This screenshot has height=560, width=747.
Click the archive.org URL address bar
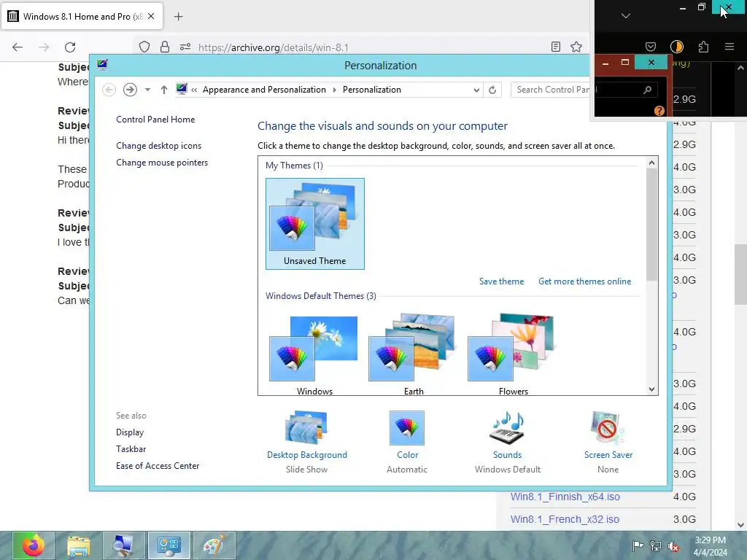(274, 47)
